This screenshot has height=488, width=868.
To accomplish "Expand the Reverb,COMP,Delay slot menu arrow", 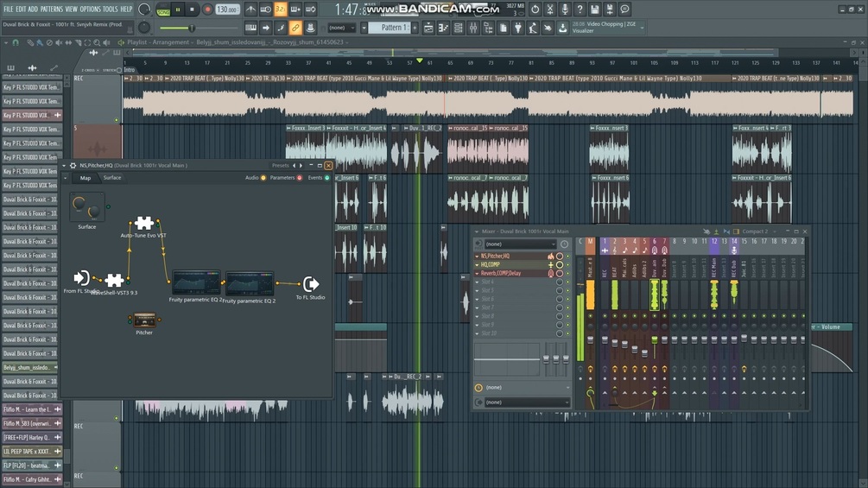I will (477, 273).
